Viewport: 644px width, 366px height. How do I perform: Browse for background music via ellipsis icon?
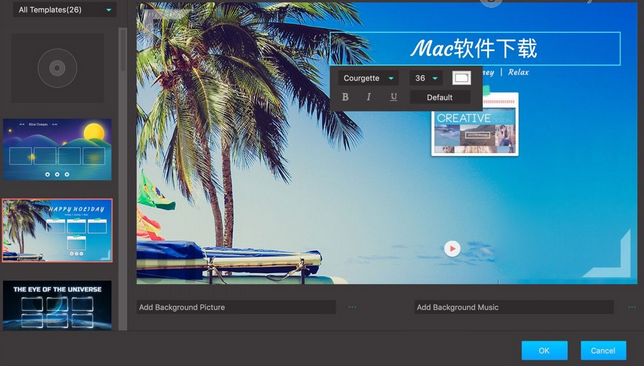(632, 307)
